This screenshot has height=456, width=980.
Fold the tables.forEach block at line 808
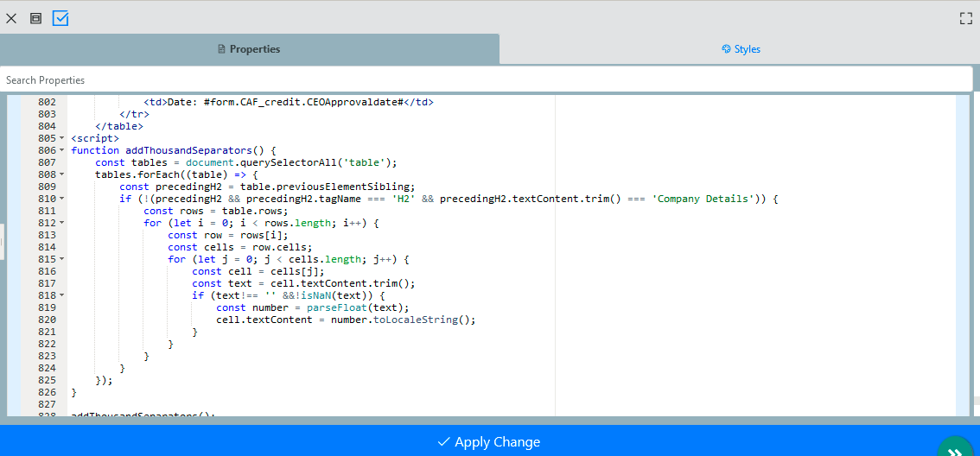[63, 174]
